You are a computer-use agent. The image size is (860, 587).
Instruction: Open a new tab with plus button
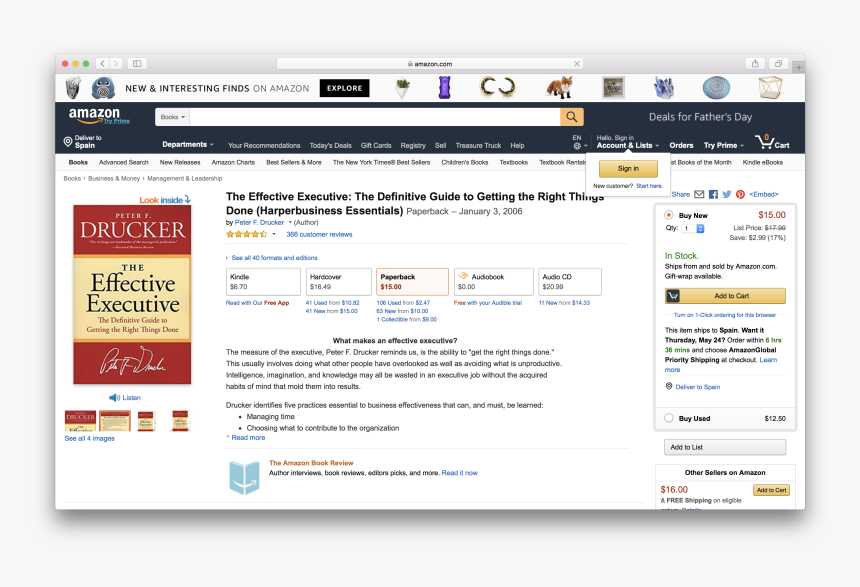pyautogui.click(x=799, y=67)
